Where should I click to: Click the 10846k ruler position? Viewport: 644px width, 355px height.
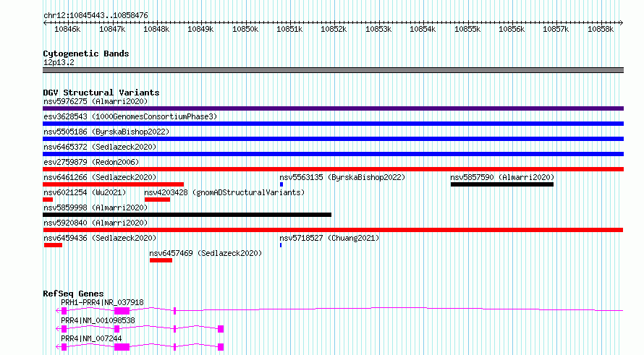[x=67, y=29]
